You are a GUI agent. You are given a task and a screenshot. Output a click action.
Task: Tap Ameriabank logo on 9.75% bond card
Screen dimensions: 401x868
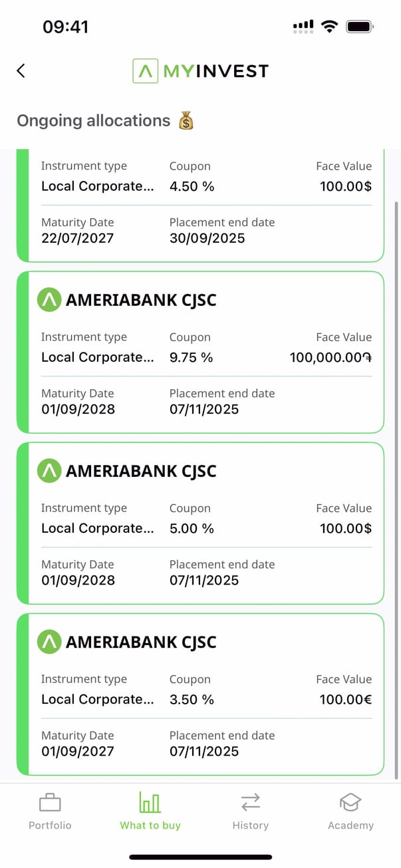[x=49, y=300]
